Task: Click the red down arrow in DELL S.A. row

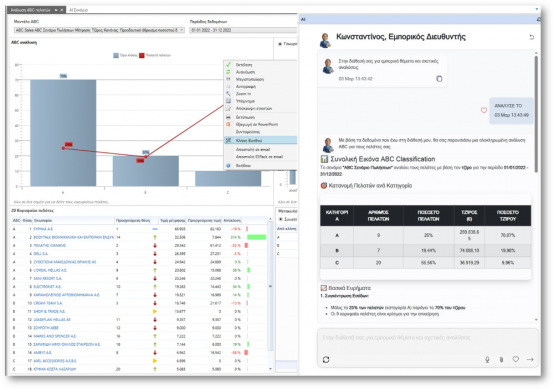Action: pos(155,254)
